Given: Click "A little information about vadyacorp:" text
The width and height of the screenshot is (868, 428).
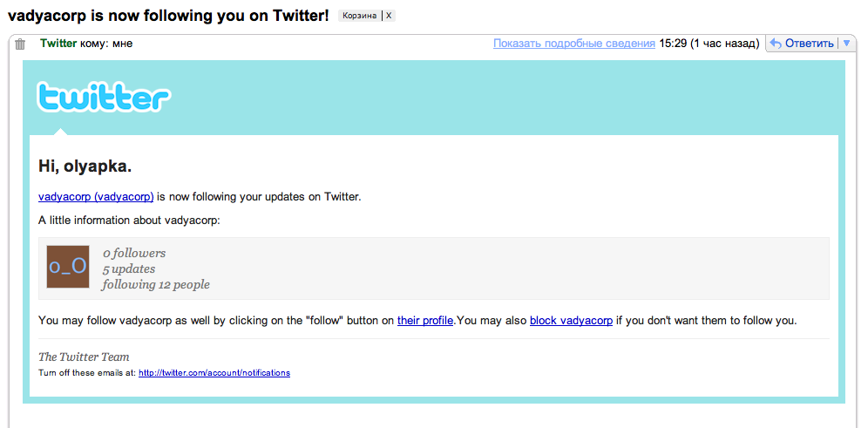Looking at the screenshot, I should 130,221.
